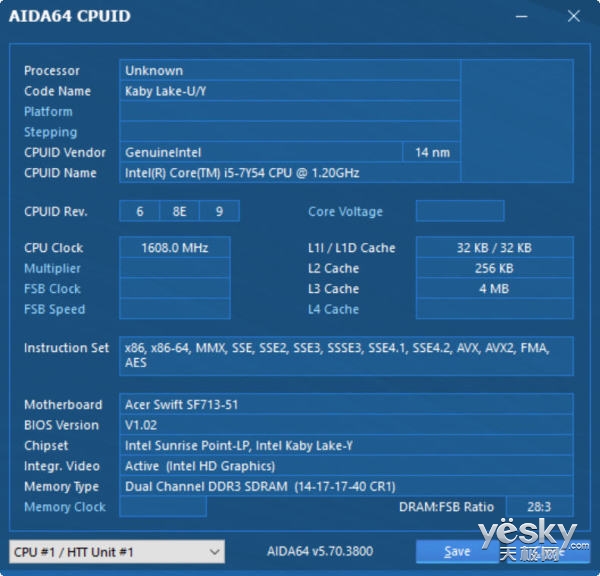This screenshot has height=576, width=600.
Task: Click the 14 nm process field
Action: tap(431, 152)
